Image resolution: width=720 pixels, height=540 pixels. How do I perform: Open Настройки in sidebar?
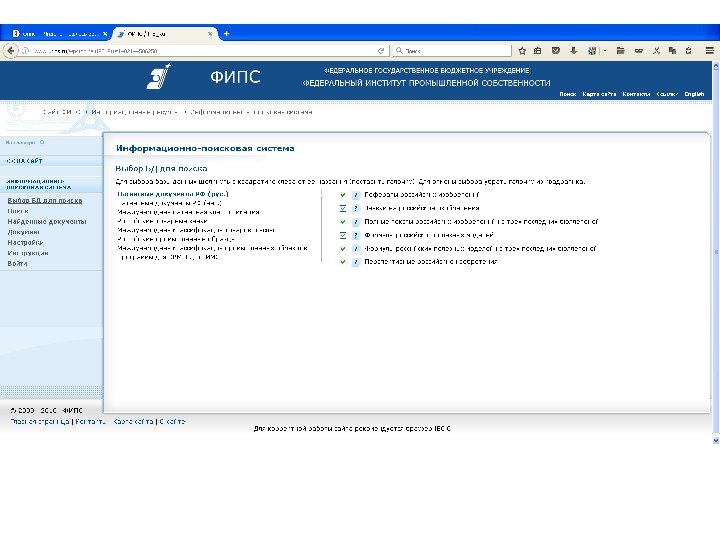pyautogui.click(x=25, y=242)
